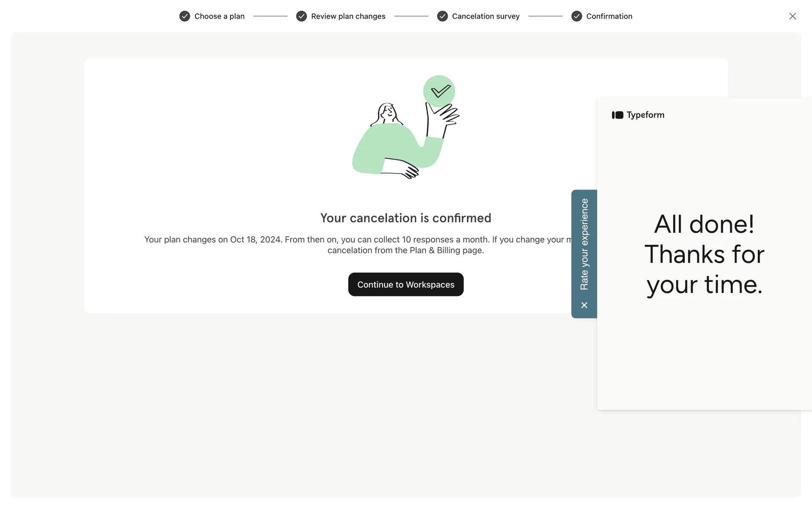This screenshot has height=508, width=812.
Task: Select the Cancelation survey step label
Action: tap(486, 16)
